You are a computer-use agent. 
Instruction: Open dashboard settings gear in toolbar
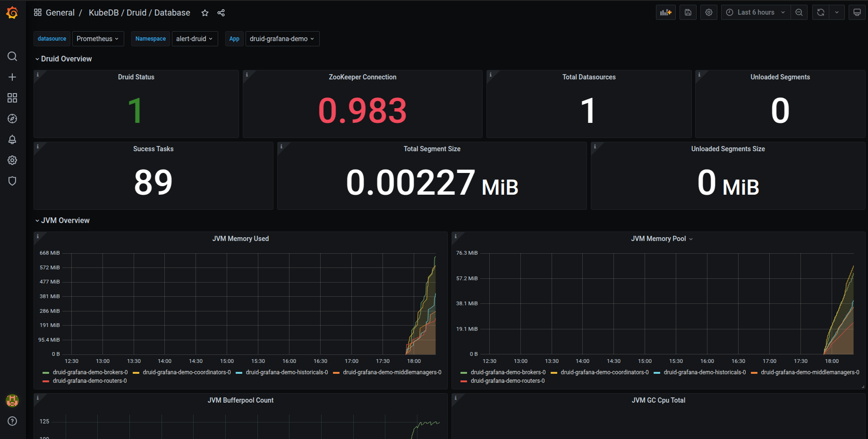[709, 12]
